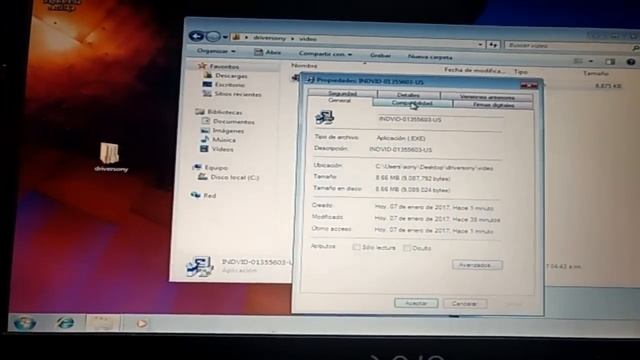Viewport: 640px width, 360px height.
Task: Click the driversony folder on the desktop
Action: [x=110, y=157]
